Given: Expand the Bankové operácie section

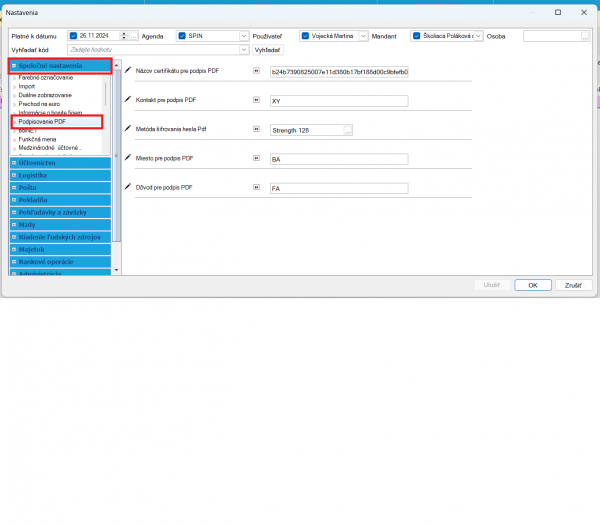Looking at the screenshot, I should point(14,262).
